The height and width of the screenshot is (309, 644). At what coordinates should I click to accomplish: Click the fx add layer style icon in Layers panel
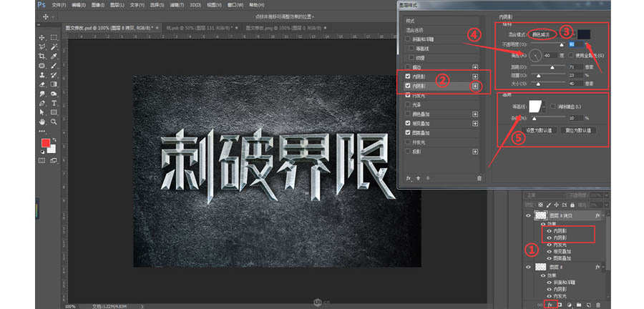550,304
